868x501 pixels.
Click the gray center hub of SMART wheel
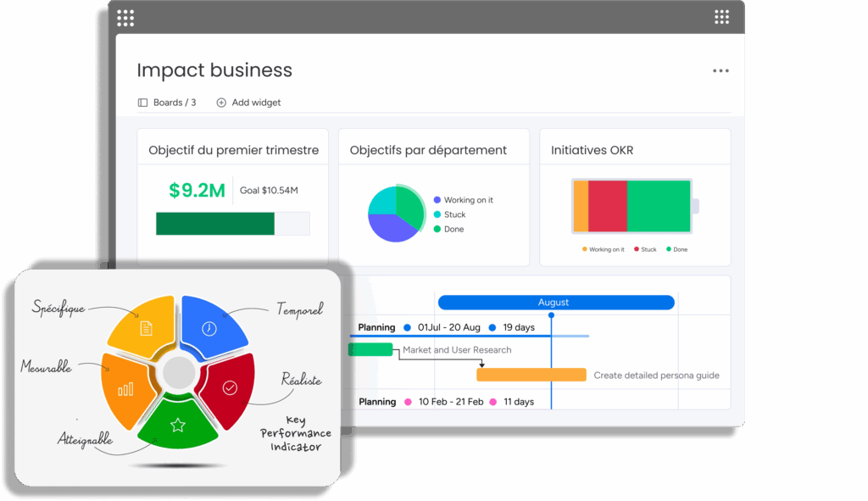tap(178, 373)
